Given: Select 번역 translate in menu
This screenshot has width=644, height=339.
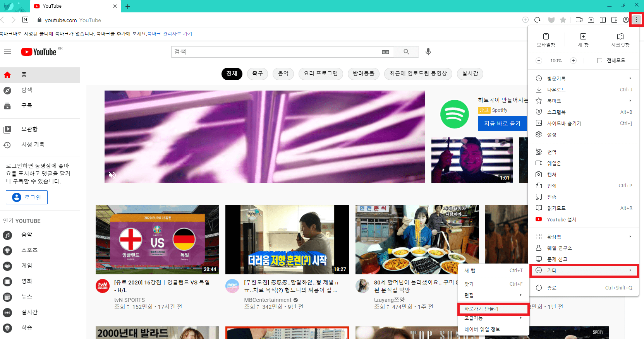Looking at the screenshot, I should point(584,152).
